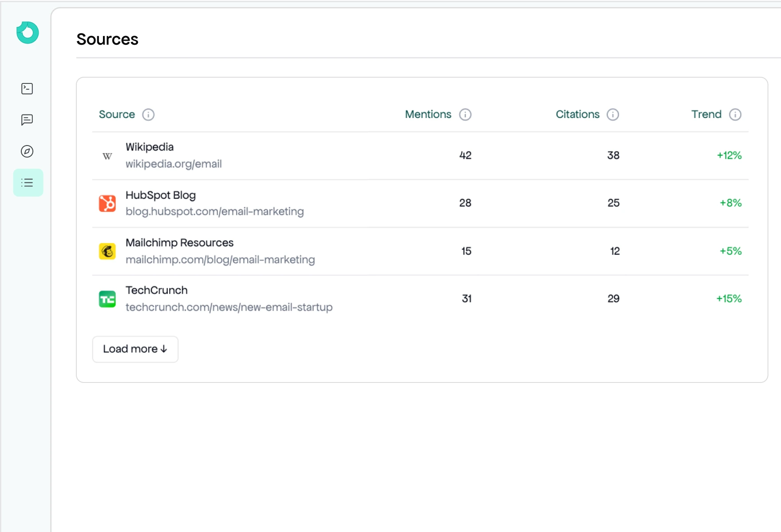Click info icon next to Source header

point(148,114)
